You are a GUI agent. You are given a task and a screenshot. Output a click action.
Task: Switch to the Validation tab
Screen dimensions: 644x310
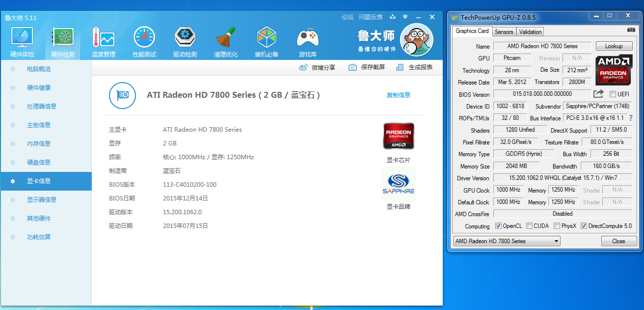coord(530,32)
